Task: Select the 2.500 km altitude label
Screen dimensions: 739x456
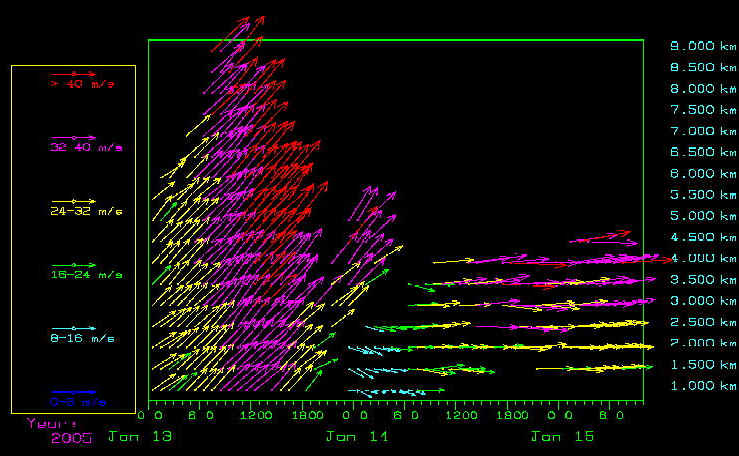Action: 704,322
